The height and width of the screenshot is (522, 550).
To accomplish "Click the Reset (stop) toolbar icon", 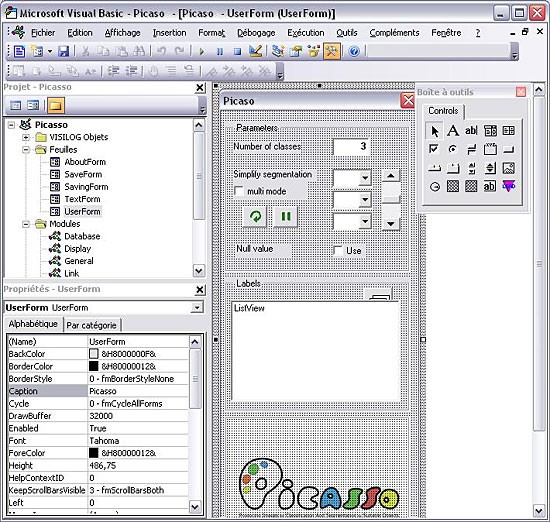I will [x=237, y=52].
